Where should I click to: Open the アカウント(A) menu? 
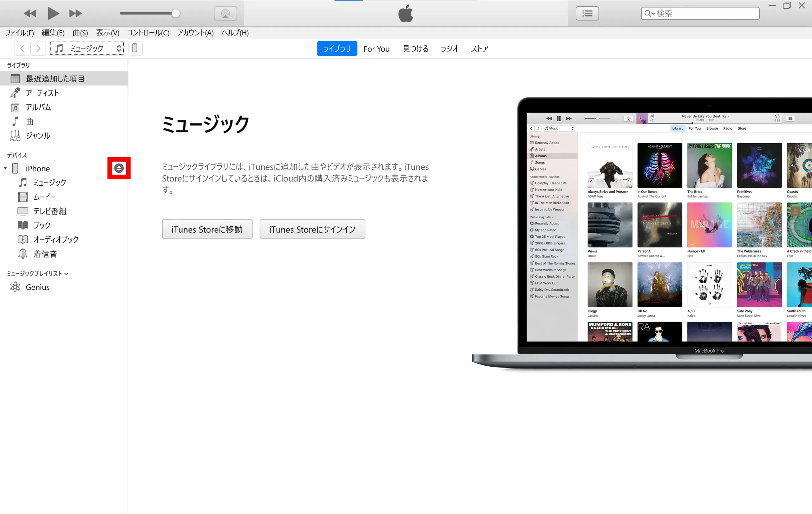coord(196,33)
